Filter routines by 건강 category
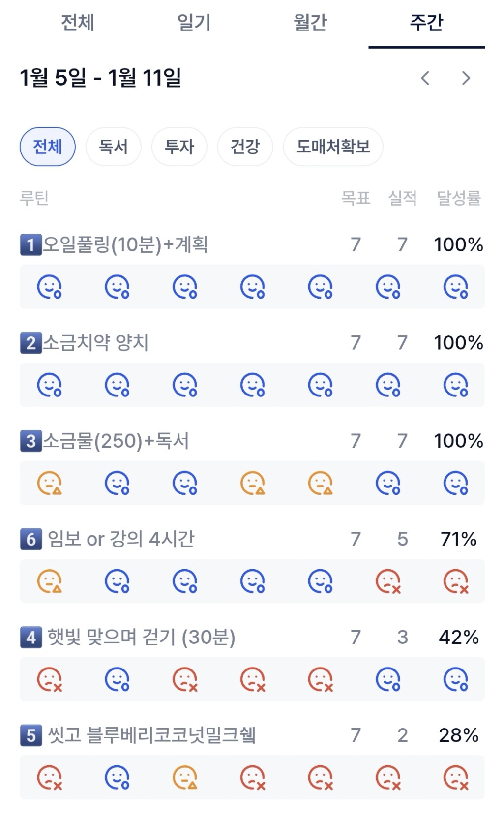Image resolution: width=504 pixels, height=821 pixels. click(245, 147)
